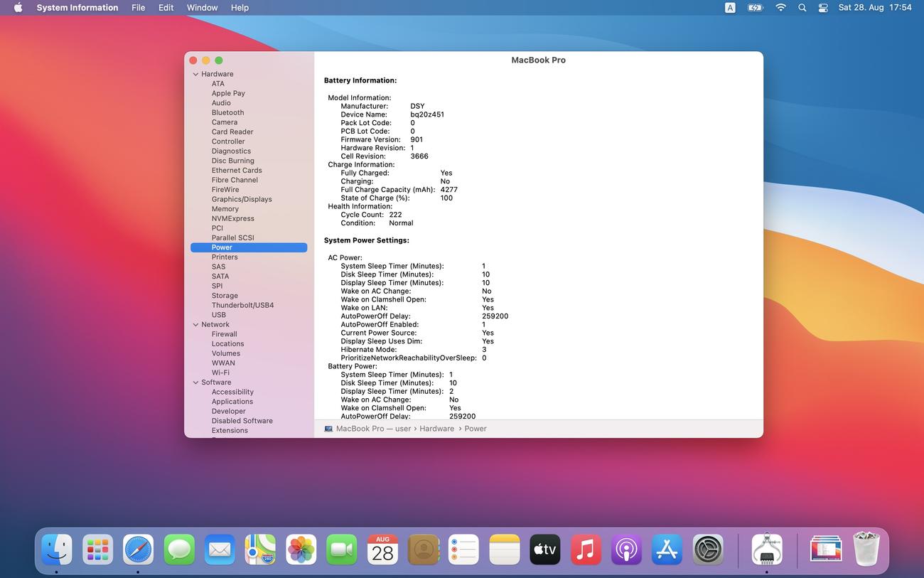Open the Apple menu

[x=18, y=7]
